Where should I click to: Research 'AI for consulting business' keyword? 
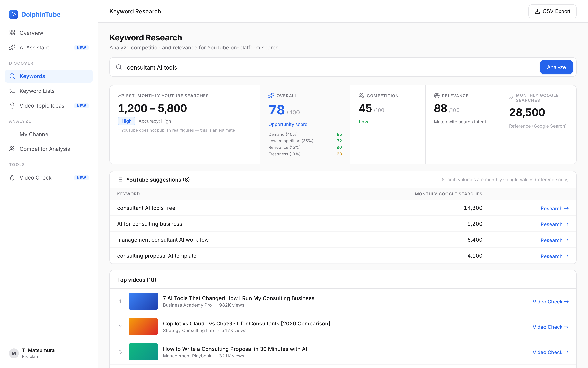coord(555,224)
